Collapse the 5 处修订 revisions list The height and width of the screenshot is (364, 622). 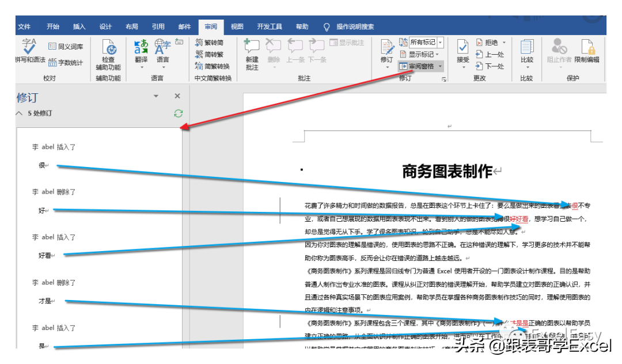[x=19, y=113]
